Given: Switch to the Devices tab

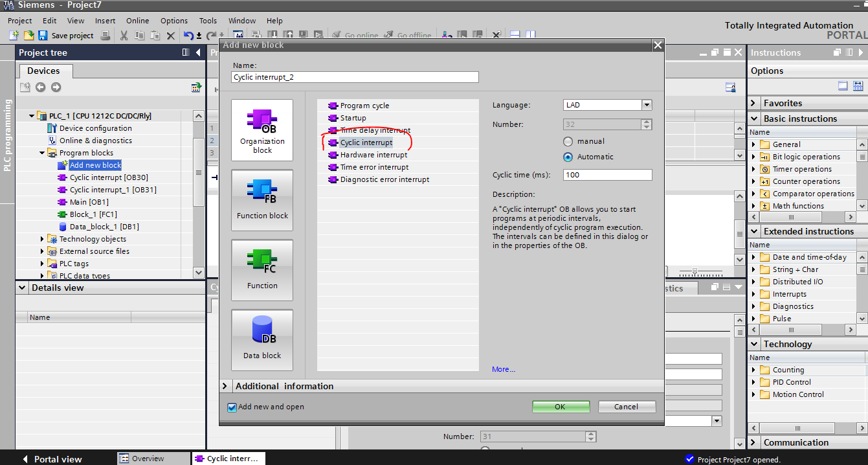Looking at the screenshot, I should [x=44, y=71].
